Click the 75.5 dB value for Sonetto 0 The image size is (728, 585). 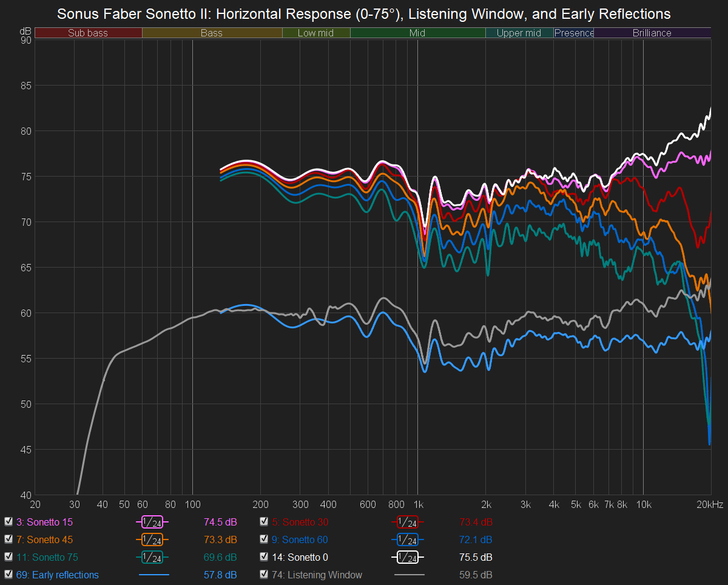(x=476, y=557)
